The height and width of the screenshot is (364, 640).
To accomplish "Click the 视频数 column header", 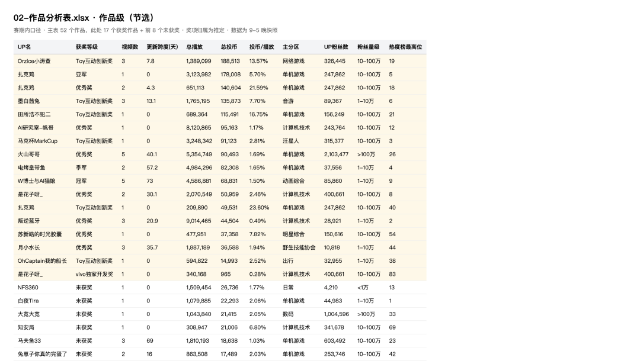I will [x=130, y=47].
